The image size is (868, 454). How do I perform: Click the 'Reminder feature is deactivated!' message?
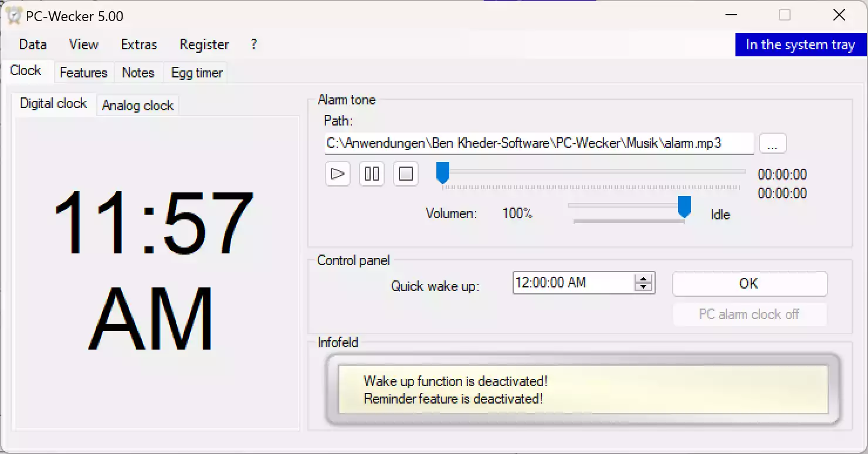[453, 399]
